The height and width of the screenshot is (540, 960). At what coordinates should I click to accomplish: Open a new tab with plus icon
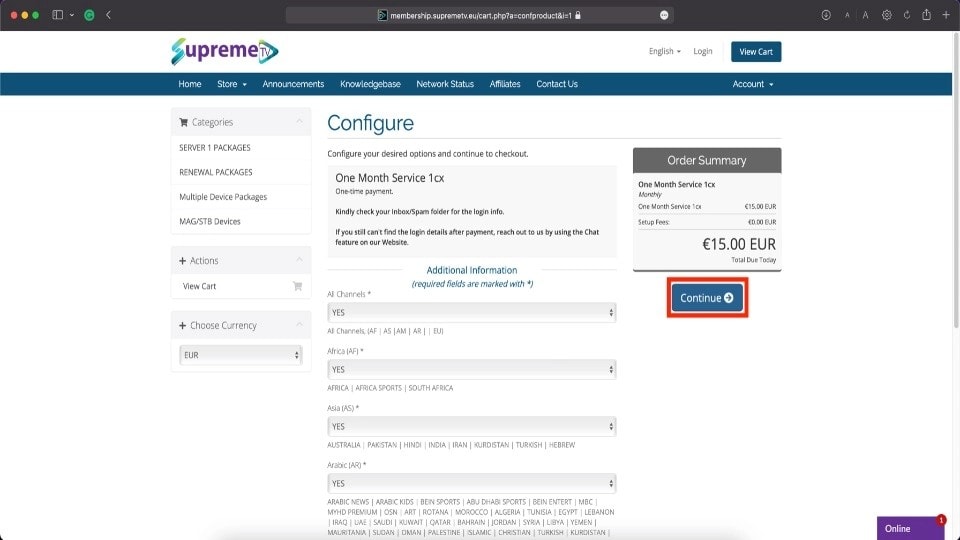946,15
